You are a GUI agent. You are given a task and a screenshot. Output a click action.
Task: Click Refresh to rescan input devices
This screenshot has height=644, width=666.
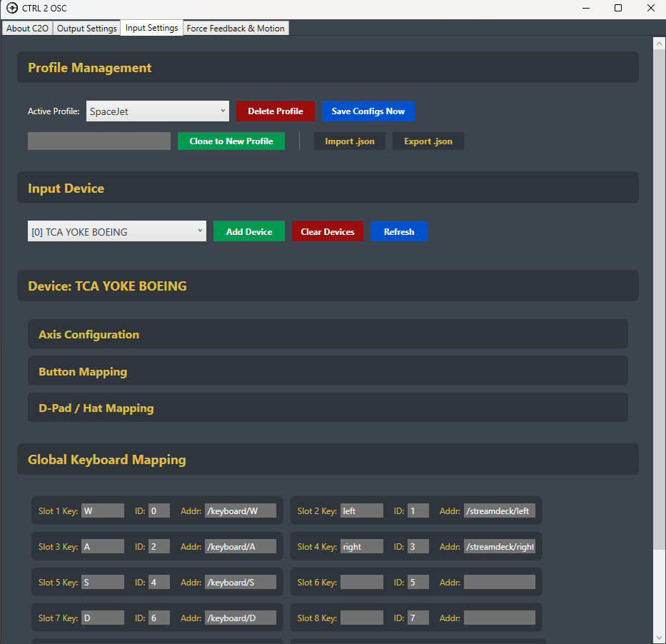[399, 231]
